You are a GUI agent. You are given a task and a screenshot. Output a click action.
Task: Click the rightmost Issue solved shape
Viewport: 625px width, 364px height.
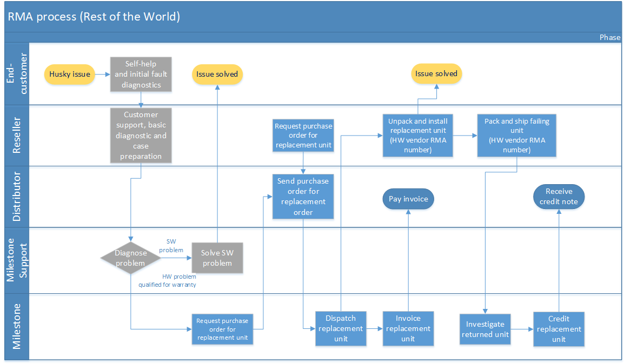[436, 73]
